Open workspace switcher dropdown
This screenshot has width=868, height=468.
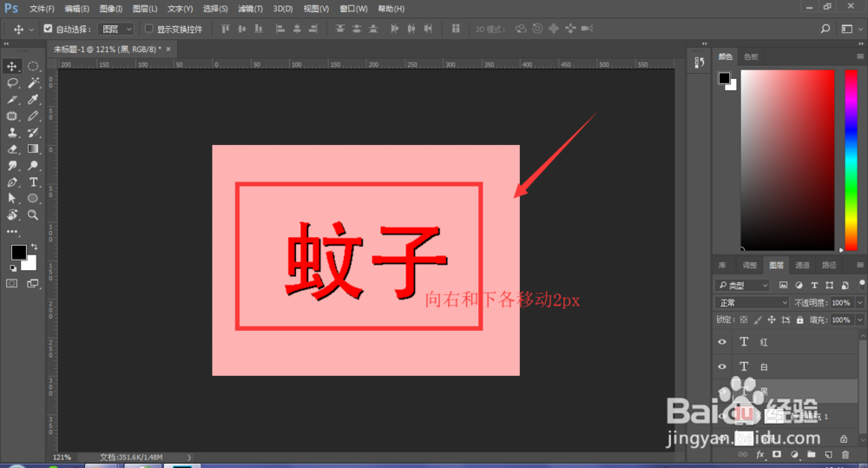point(851,29)
